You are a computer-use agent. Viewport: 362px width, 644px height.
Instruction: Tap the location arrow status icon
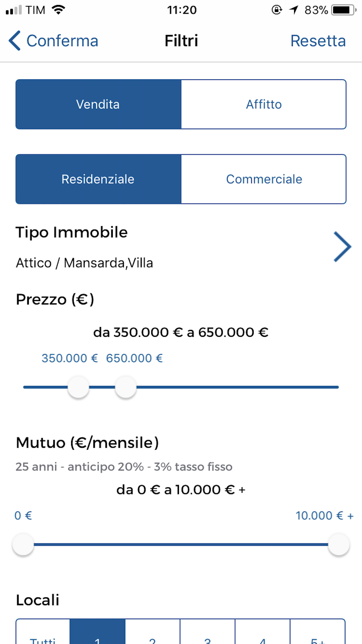pyautogui.click(x=294, y=10)
